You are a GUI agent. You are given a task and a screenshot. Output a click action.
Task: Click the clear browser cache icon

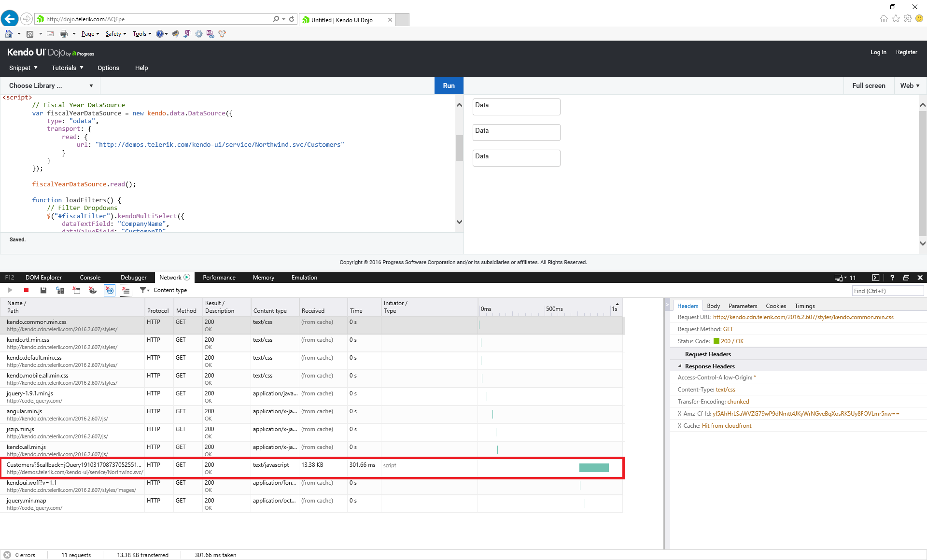[76, 290]
